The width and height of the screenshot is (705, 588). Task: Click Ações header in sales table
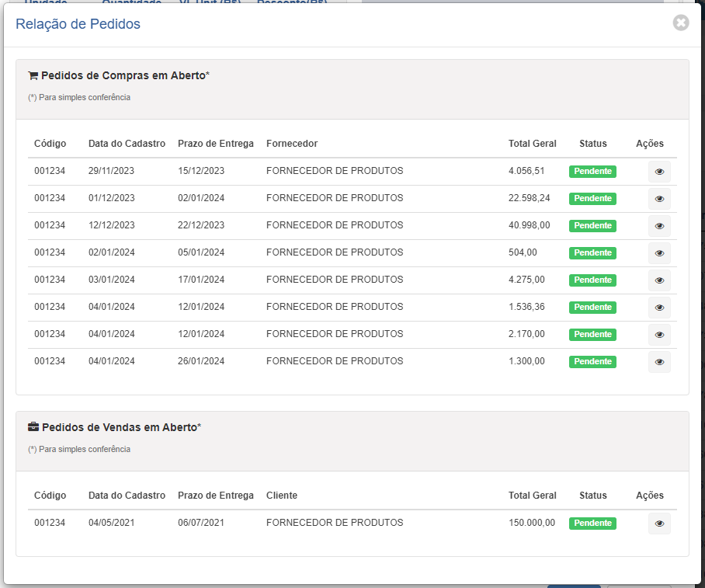coord(650,496)
